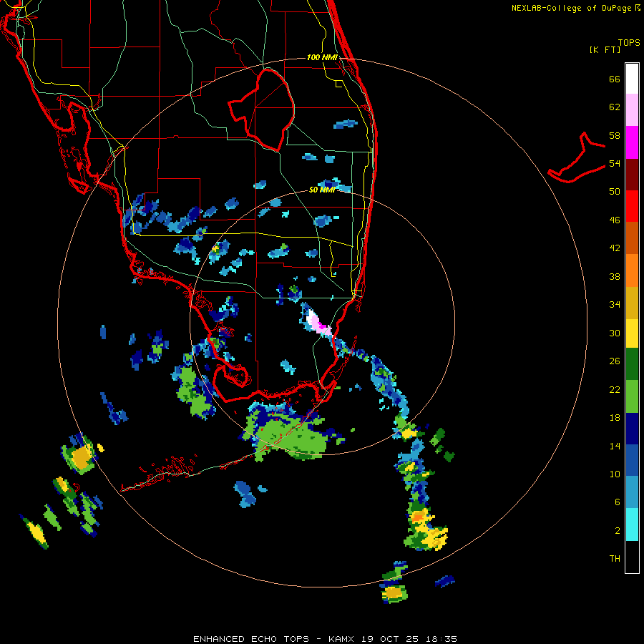The width and height of the screenshot is (644, 644).
Task: Click the 100 NMI range ring label
Action: coord(322,57)
